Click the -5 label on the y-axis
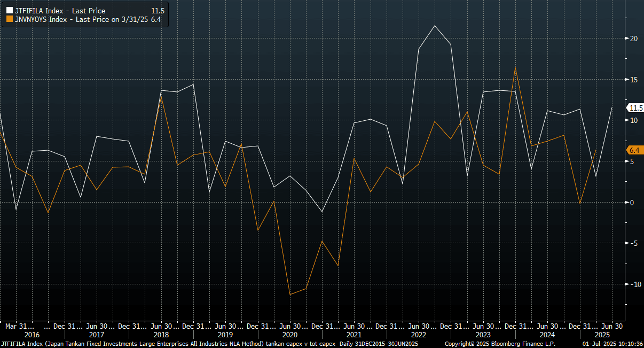Viewport: 644px width, 348px height. pos(633,243)
